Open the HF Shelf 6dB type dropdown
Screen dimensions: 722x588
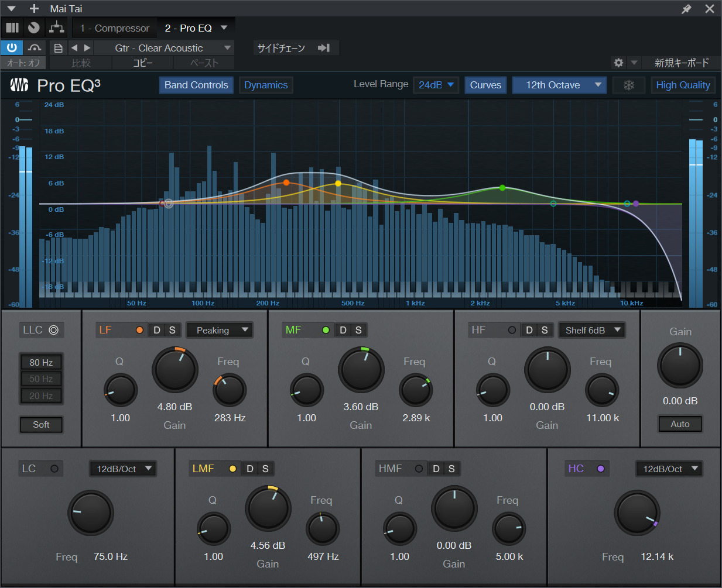[x=591, y=330]
